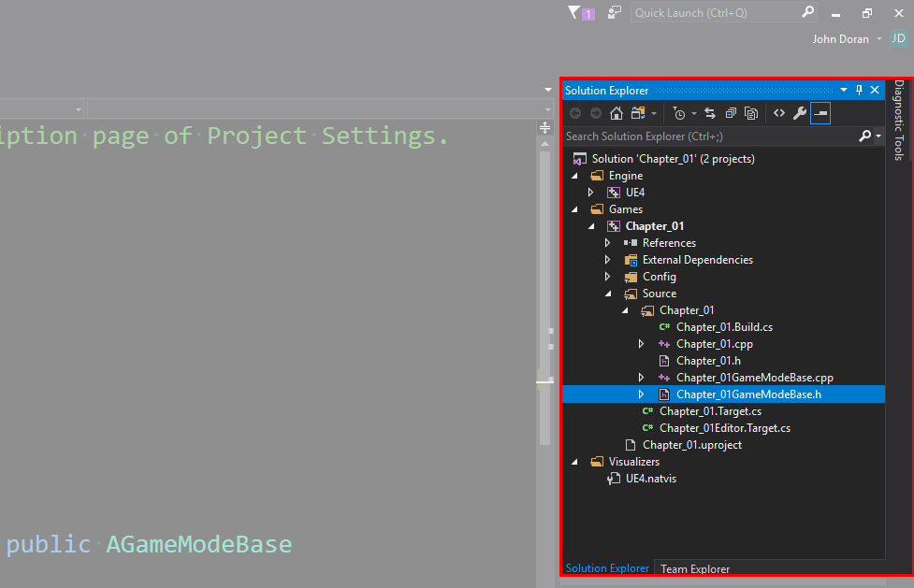Select the Config folder icon
The height and width of the screenshot is (588, 914).
pos(631,277)
